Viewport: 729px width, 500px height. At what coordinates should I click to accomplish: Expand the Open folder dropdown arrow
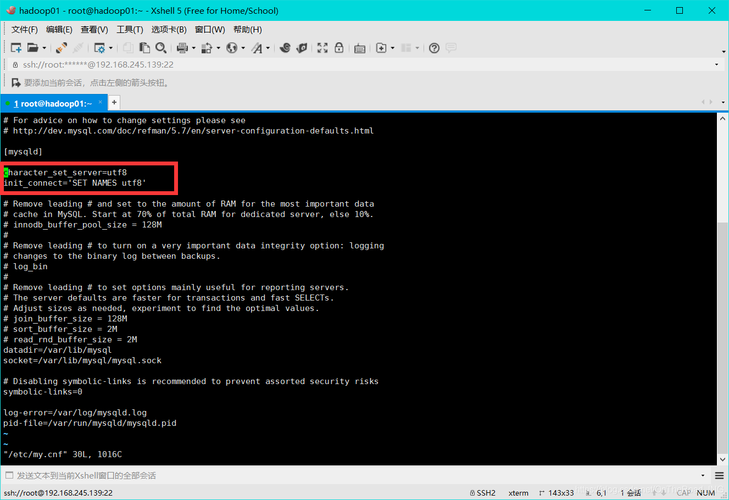(x=44, y=48)
